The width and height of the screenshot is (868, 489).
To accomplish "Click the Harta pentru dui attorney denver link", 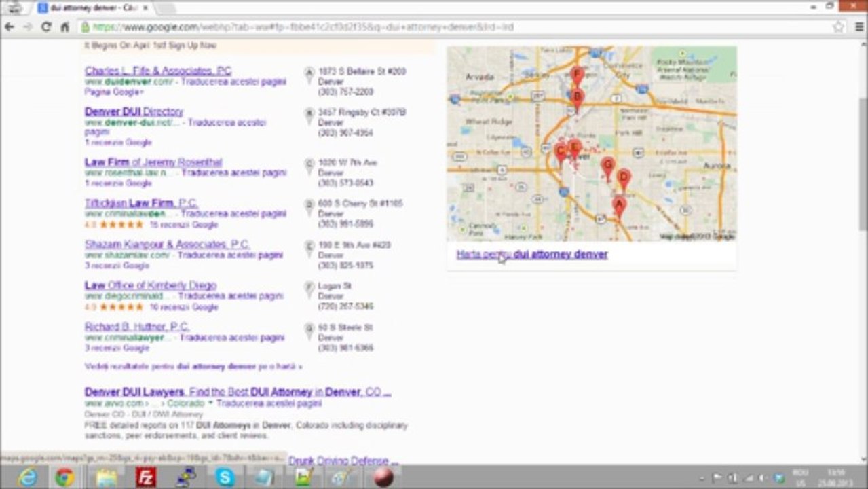I will [531, 255].
